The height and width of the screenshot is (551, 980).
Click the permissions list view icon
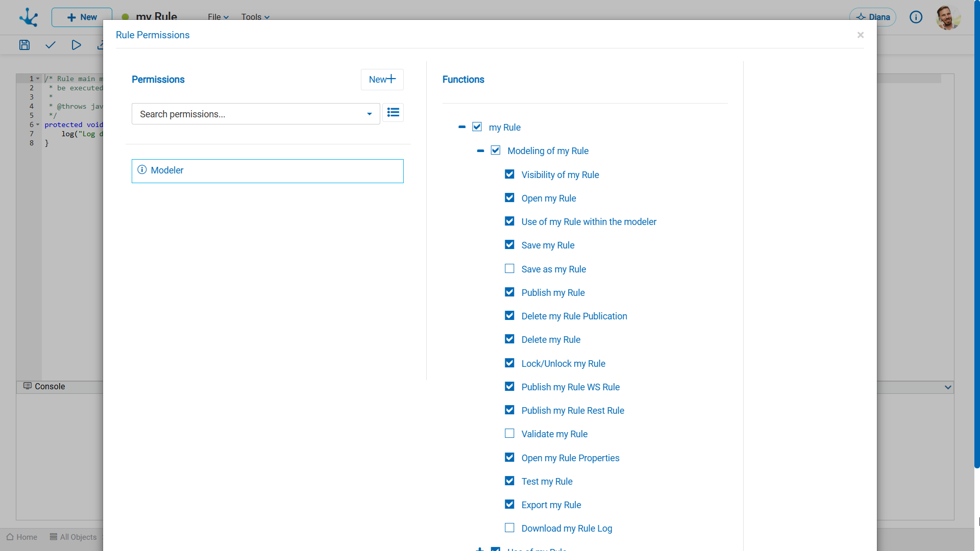click(393, 112)
